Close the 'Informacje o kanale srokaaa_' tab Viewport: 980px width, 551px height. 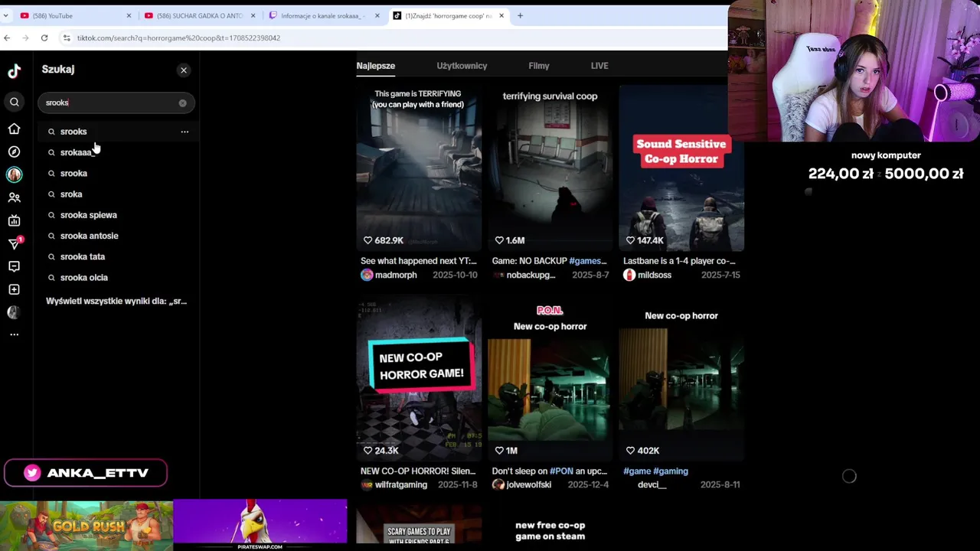tap(377, 15)
